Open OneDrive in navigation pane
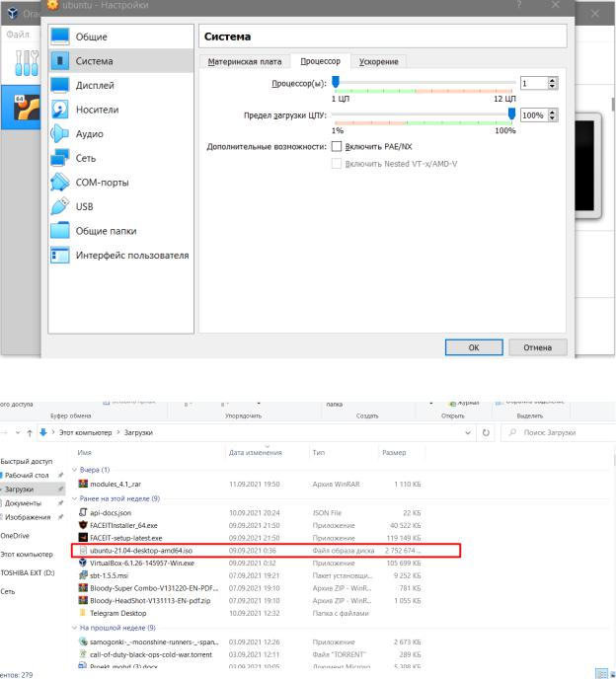Viewport: 616px width, 679px height. [15, 536]
